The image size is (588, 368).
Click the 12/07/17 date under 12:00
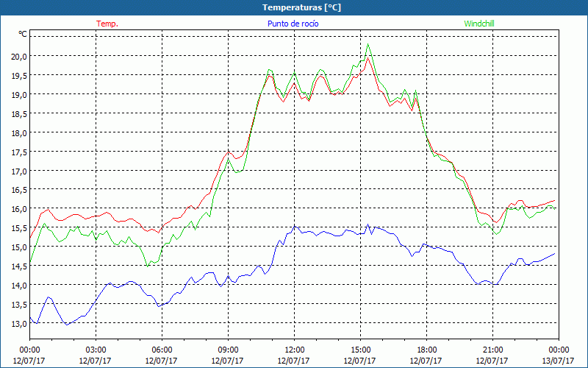[x=293, y=361]
